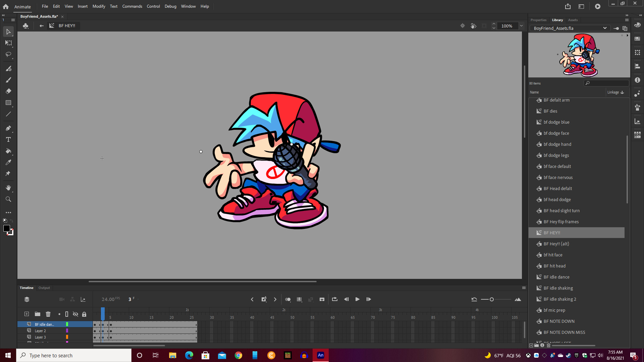Select the Eyedropper tool
The width and height of the screenshot is (644, 362).
8,163
